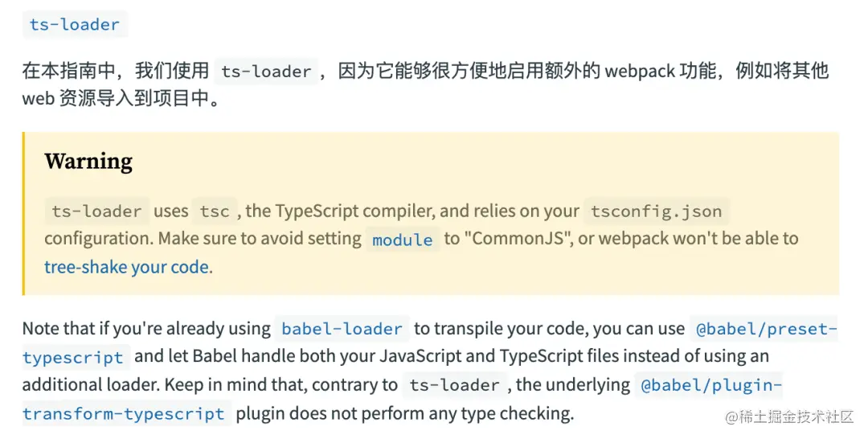
Task: Open the @babel/preset- link at line end
Action: (x=766, y=329)
